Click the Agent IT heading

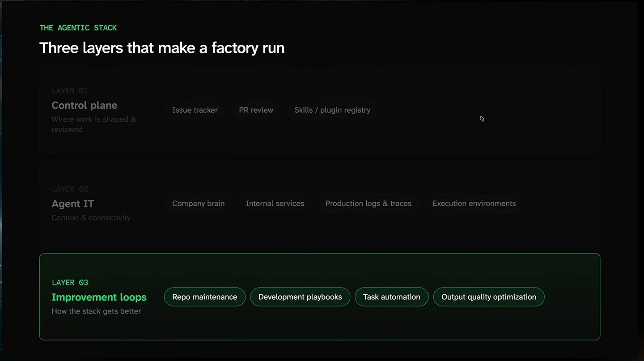pos(73,204)
